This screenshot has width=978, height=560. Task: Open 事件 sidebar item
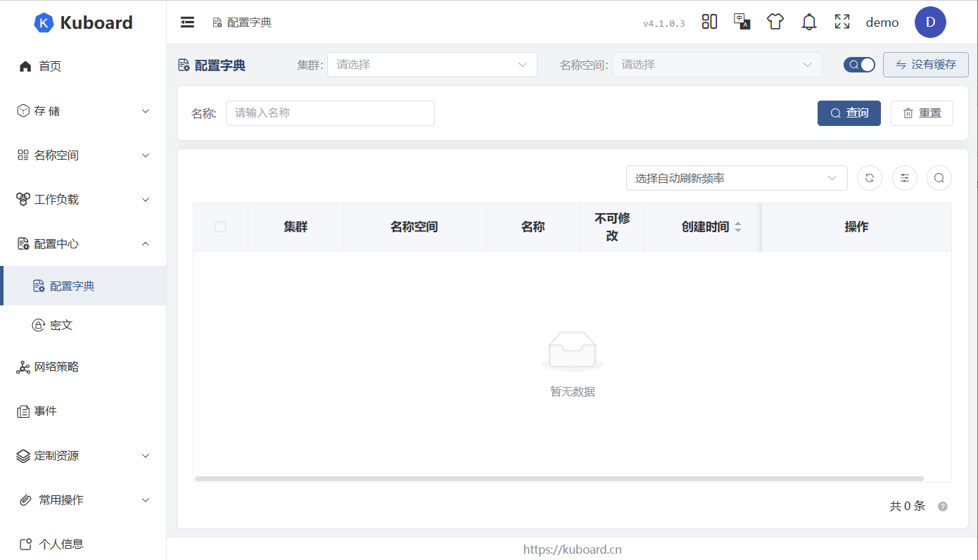pos(83,412)
